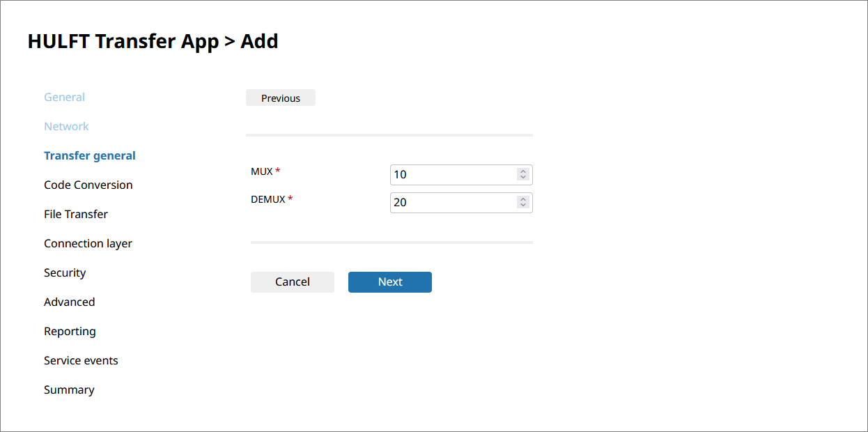Screen dimensions: 868x432
Task: Go to the Reporting section
Action: 70,332
